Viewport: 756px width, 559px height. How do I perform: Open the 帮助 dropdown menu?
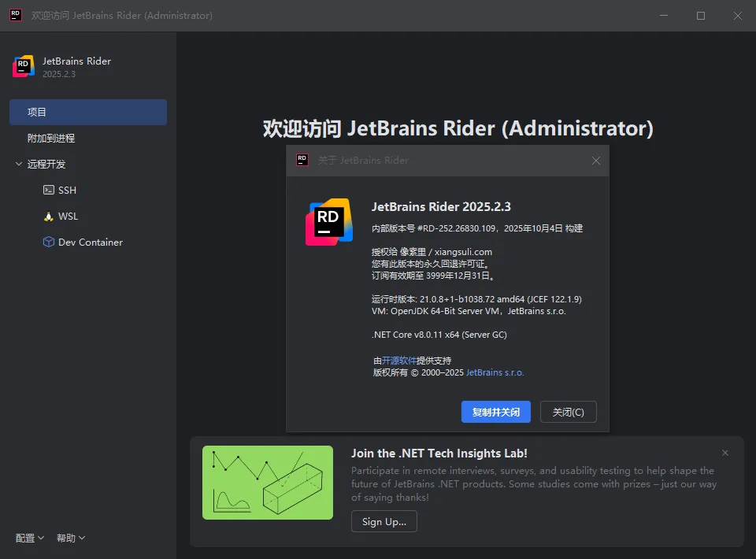71,539
